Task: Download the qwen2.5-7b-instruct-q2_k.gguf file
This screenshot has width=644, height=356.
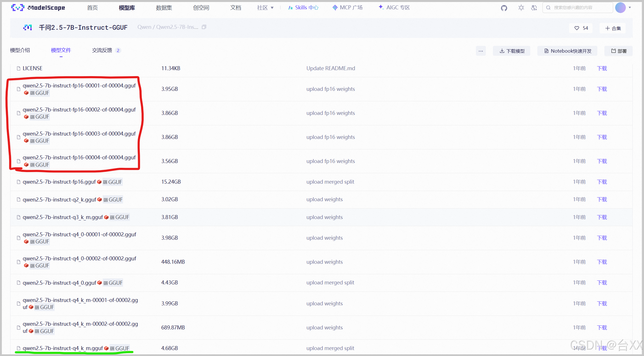Action: click(602, 200)
